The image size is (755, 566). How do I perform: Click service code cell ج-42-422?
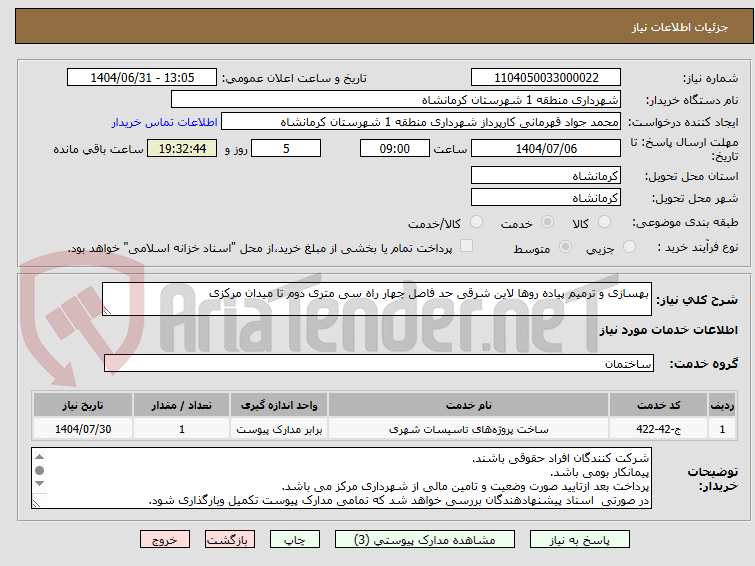tap(658, 429)
